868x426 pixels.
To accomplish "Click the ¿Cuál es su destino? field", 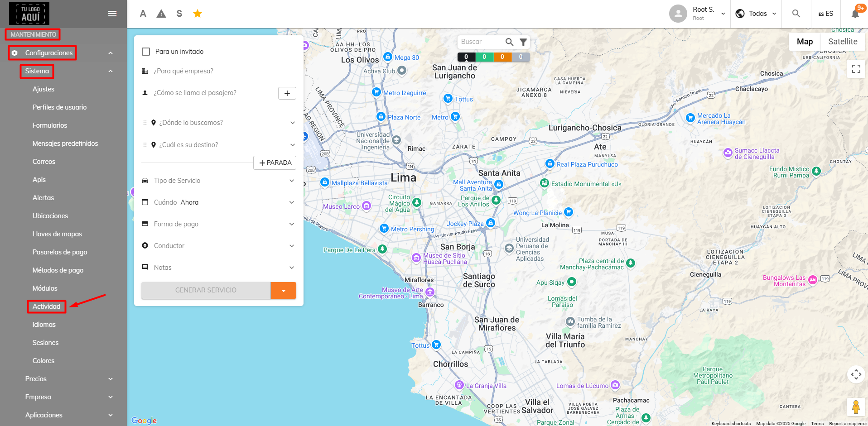I will (219, 145).
